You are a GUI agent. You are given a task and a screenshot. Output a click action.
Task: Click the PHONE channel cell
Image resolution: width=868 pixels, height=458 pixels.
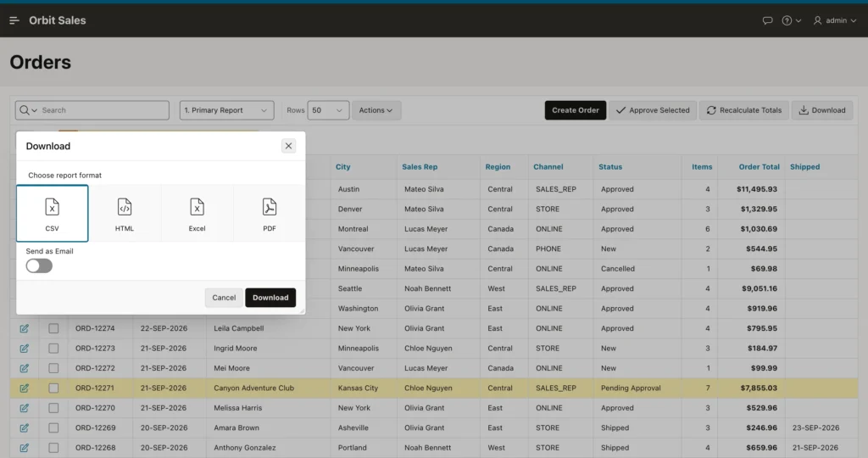click(548, 249)
